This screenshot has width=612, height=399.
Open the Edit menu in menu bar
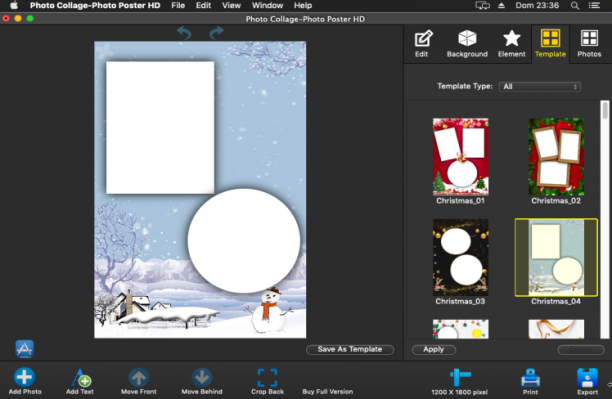[x=203, y=5]
